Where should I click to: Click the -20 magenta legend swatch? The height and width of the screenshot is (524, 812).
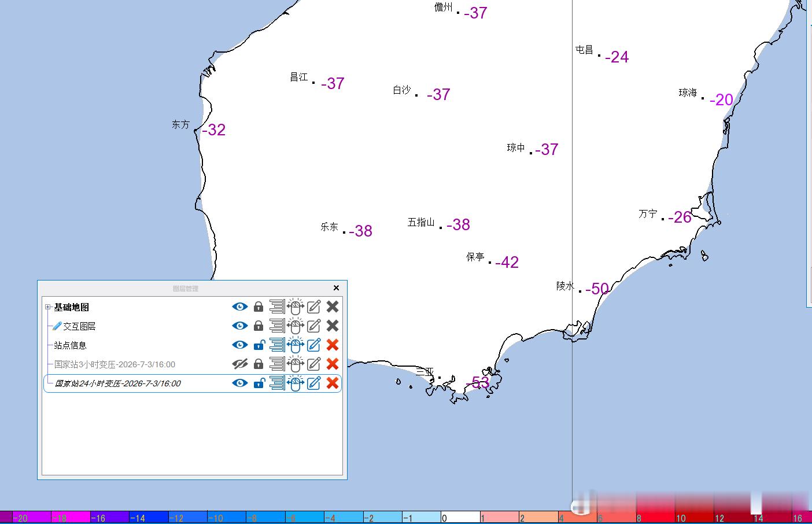pyautogui.click(x=25, y=518)
